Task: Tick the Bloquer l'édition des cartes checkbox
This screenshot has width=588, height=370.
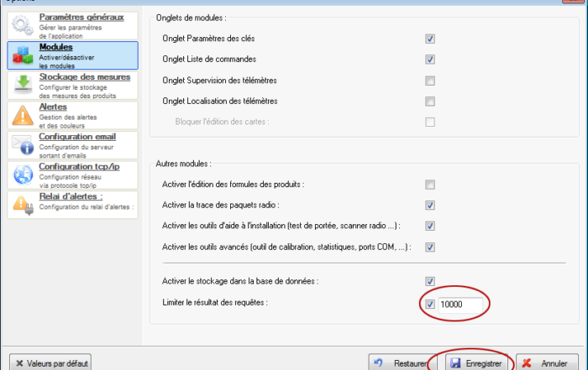Action: coord(430,122)
